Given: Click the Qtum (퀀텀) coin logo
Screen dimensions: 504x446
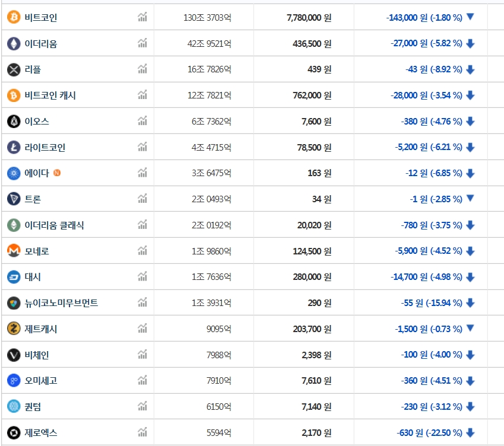Looking at the screenshot, I should click(x=14, y=406).
